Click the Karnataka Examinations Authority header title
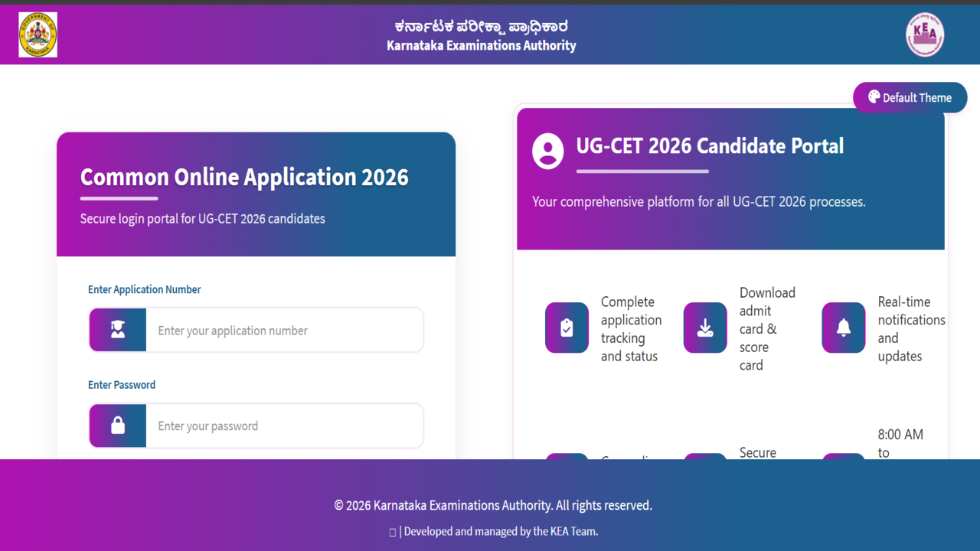980x551 pixels. click(x=481, y=45)
